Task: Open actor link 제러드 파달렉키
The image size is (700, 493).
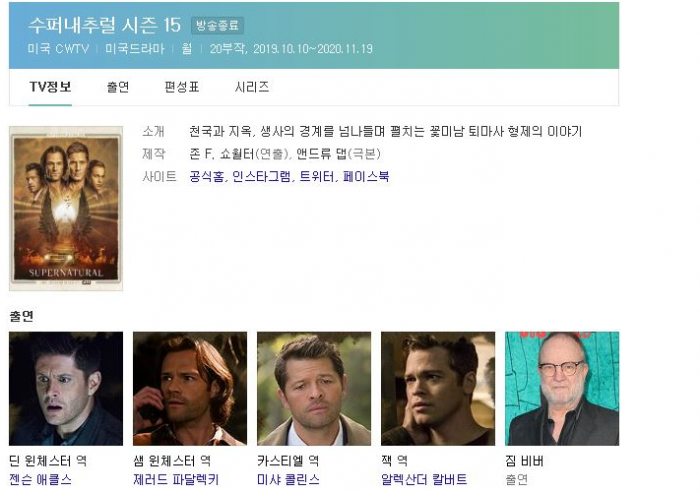Action: tap(176, 480)
